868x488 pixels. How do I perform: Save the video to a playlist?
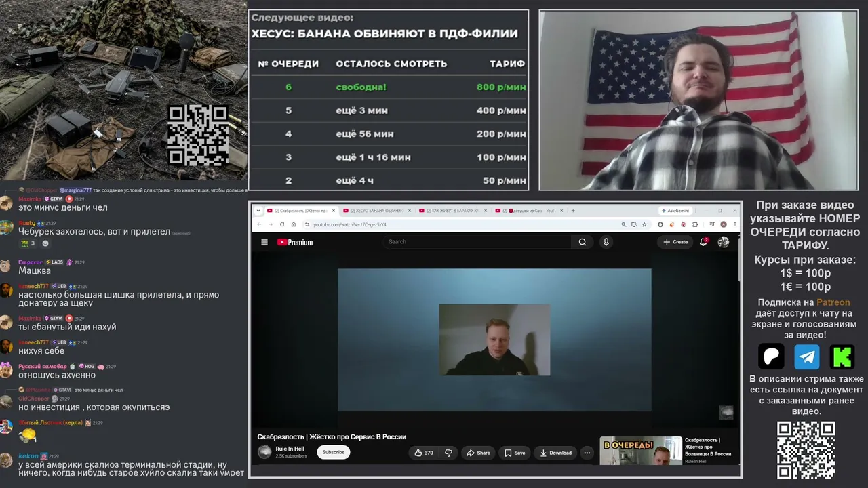[x=515, y=453]
